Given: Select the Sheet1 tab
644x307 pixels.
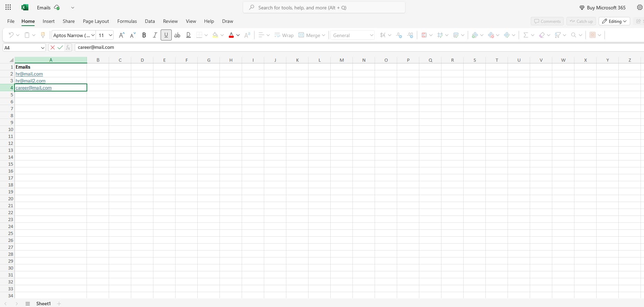Looking at the screenshot, I should point(43,304).
